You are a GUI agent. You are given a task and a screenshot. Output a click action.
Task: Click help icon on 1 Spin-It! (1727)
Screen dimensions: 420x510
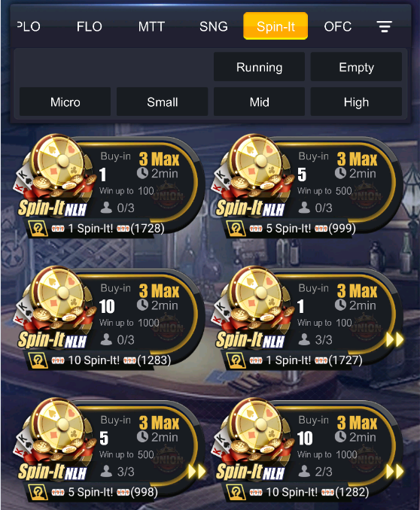(x=236, y=360)
